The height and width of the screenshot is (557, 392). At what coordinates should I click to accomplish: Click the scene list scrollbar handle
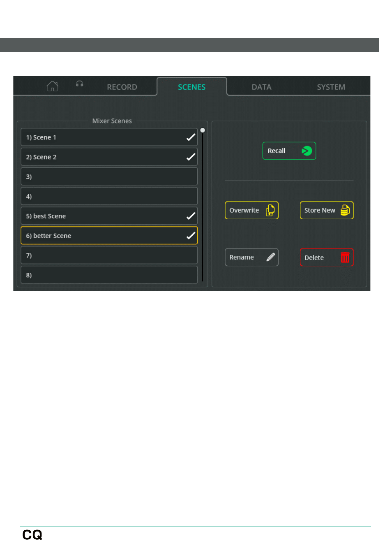(x=203, y=130)
